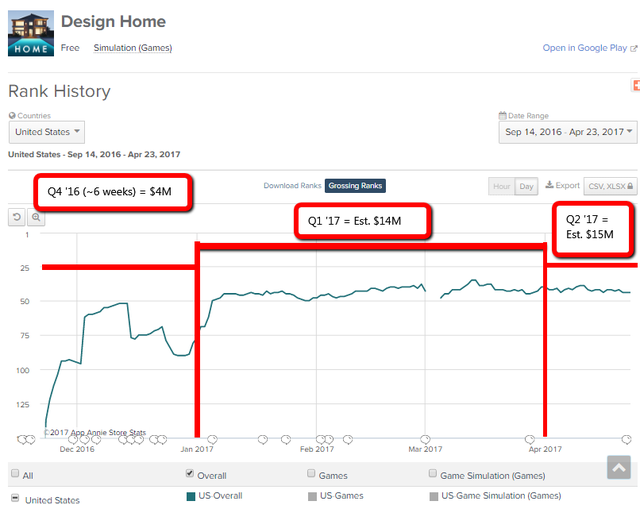Switch to the Download Ranks tab
640x505 pixels.
[x=292, y=186]
